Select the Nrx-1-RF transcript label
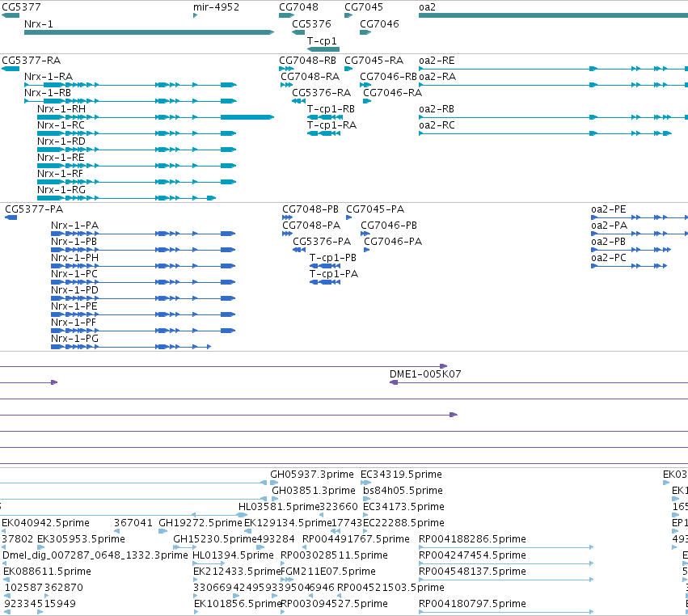The image size is (688, 616). click(x=61, y=174)
